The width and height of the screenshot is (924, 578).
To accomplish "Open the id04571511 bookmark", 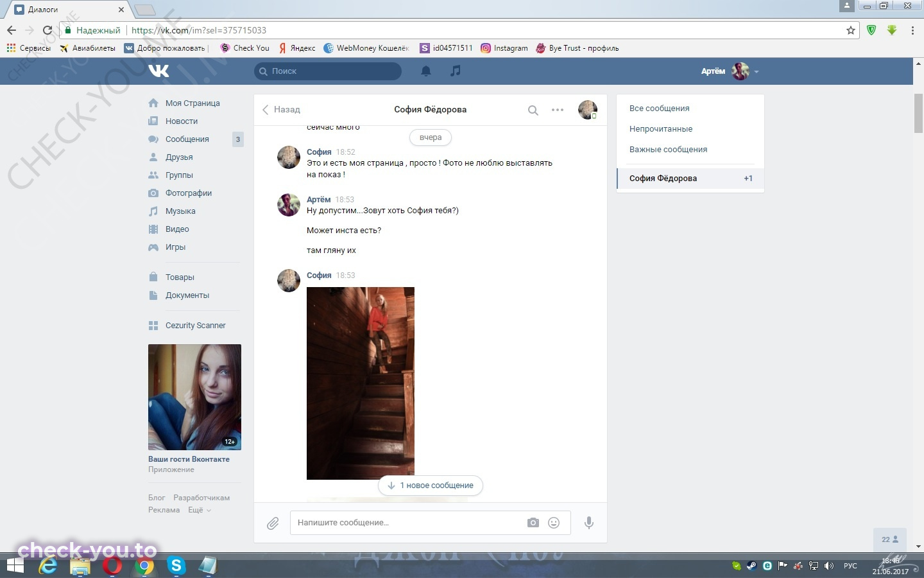I will coord(447,48).
